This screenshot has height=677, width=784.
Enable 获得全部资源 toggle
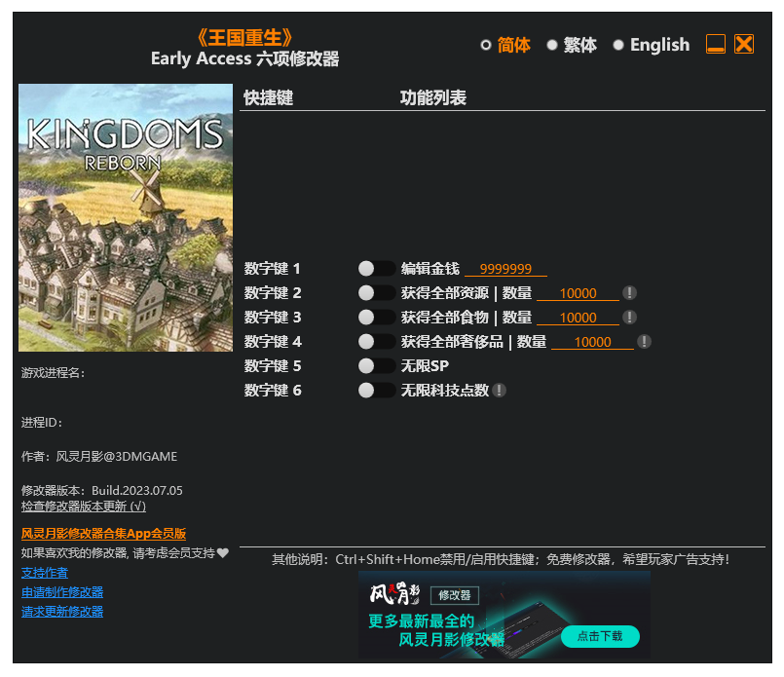tap(377, 293)
